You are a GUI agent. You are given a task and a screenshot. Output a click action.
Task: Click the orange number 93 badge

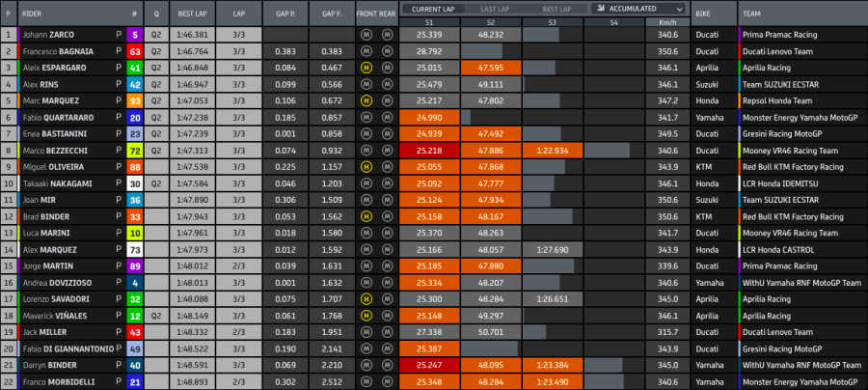pos(135,100)
